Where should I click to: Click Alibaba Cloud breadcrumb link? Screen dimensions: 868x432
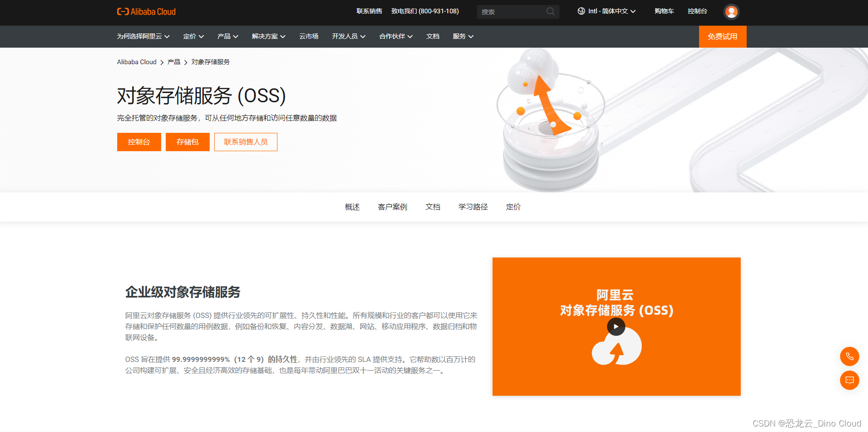point(136,62)
